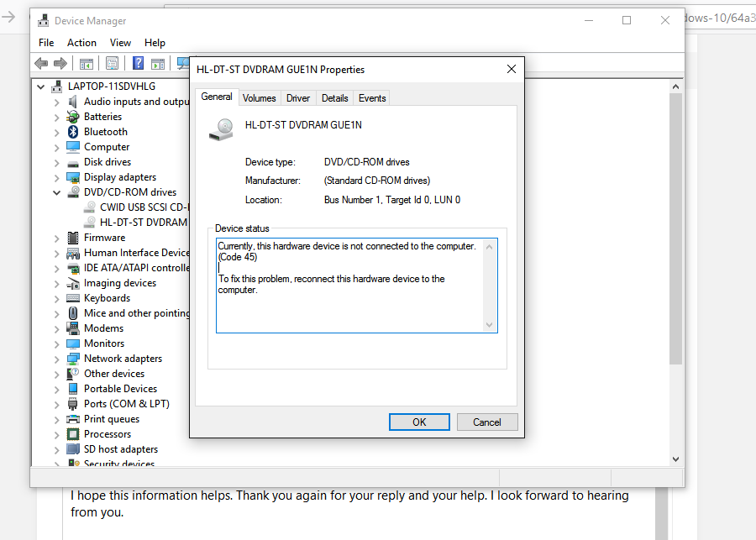The image size is (756, 540).
Task: Click the Bluetooth category icon
Action: point(73,132)
